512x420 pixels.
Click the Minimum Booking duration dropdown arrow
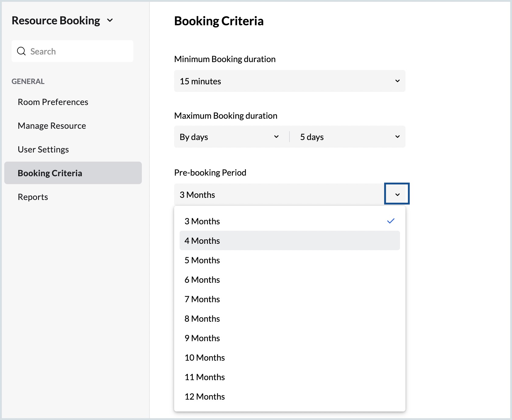pos(397,81)
